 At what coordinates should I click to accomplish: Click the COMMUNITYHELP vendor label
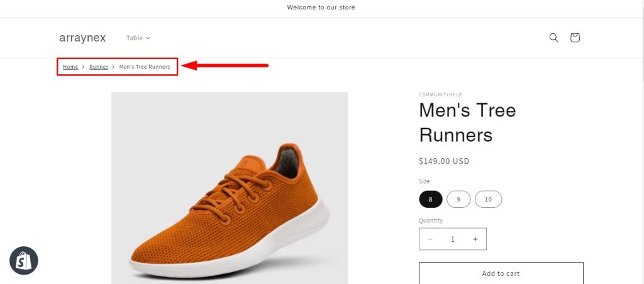(x=440, y=95)
